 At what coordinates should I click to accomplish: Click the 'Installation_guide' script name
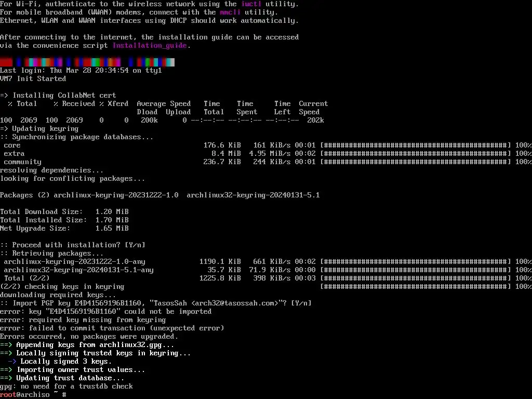[x=150, y=46]
